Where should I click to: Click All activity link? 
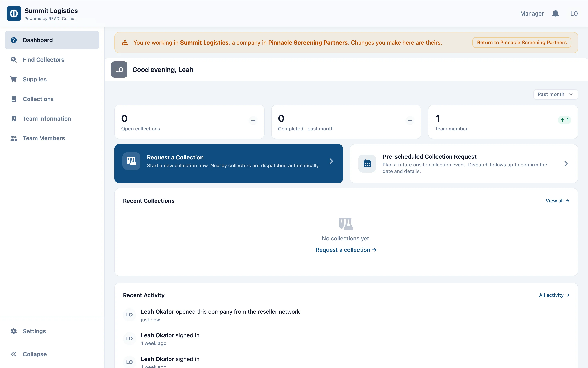554,295
